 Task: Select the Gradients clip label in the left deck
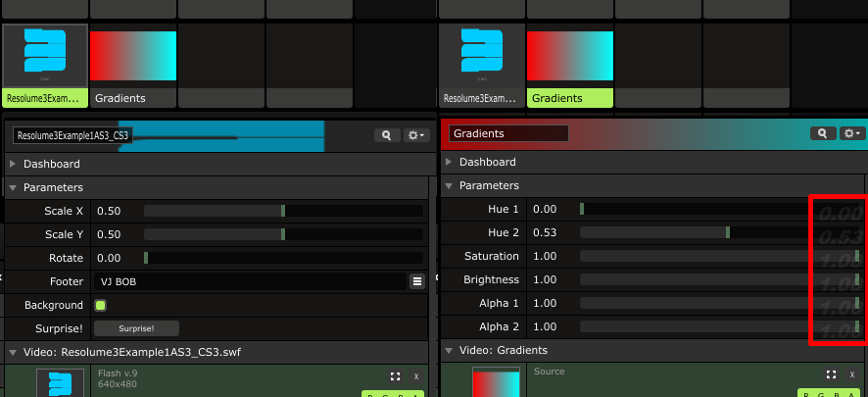132,98
